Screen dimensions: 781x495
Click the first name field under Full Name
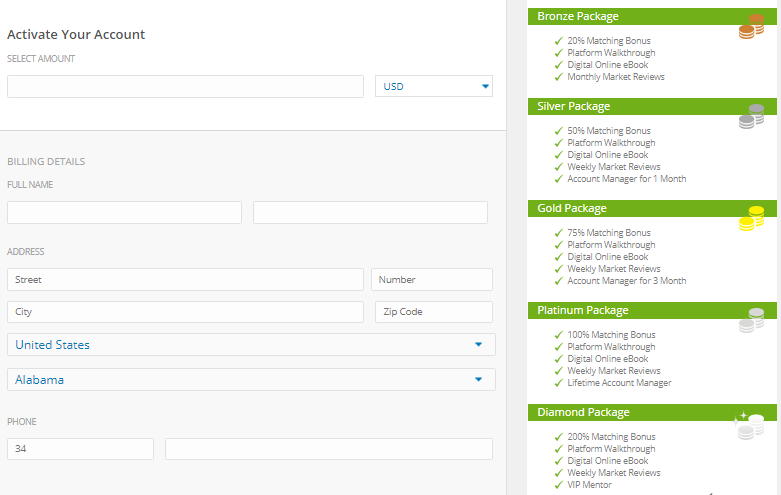pos(124,212)
